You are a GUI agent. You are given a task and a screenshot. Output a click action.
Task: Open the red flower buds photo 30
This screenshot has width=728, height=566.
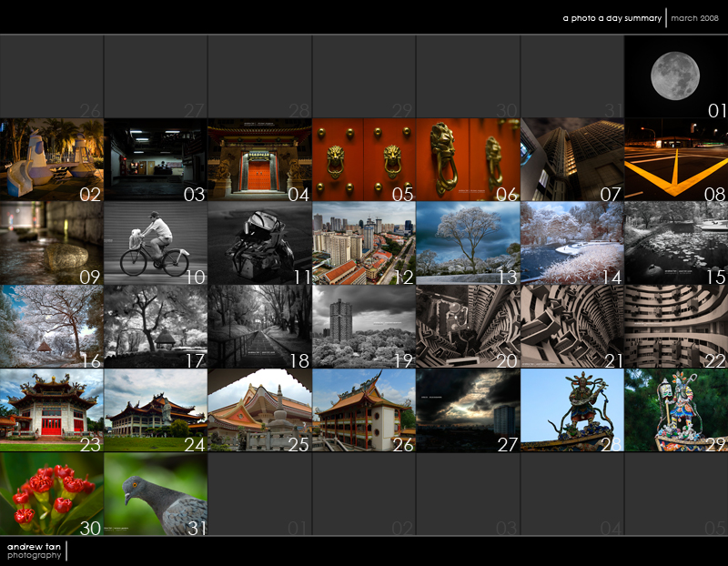pyautogui.click(x=52, y=494)
